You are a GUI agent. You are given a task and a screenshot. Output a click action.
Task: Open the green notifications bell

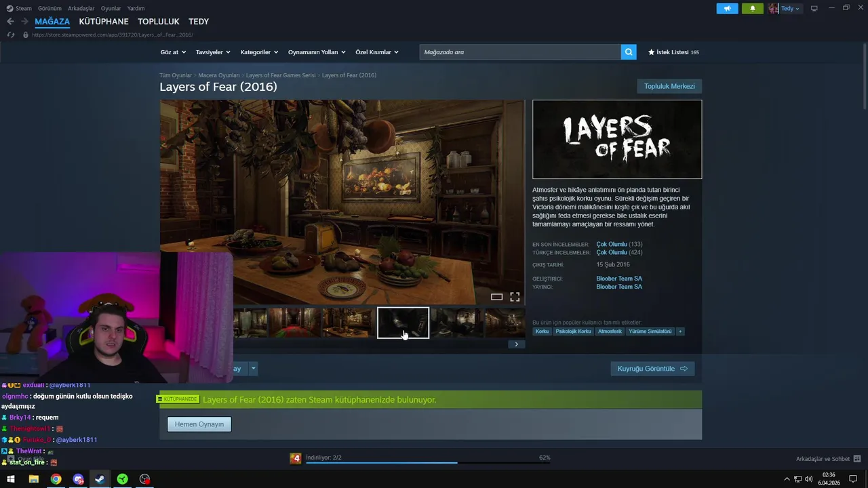coord(752,9)
